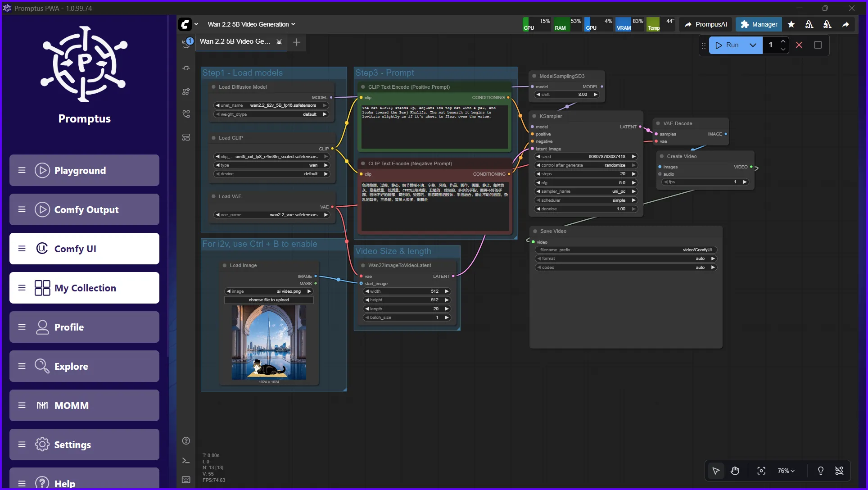This screenshot has width=868, height=490.
Task: Click the fit-view focus icon
Action: [x=761, y=471]
